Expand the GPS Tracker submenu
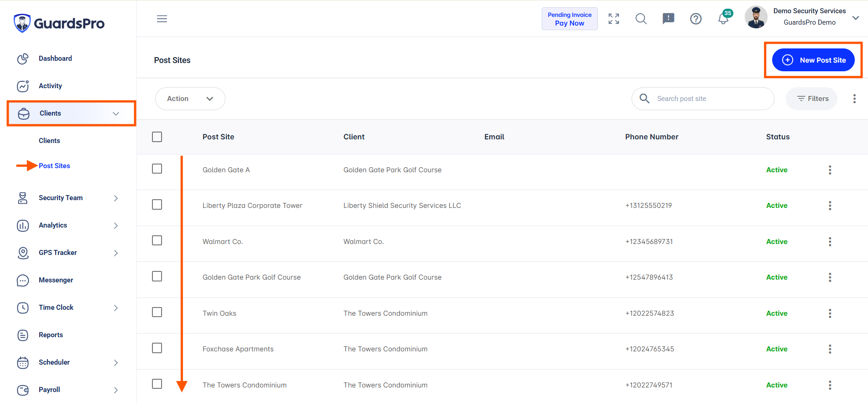This screenshot has width=868, height=403. coord(116,253)
